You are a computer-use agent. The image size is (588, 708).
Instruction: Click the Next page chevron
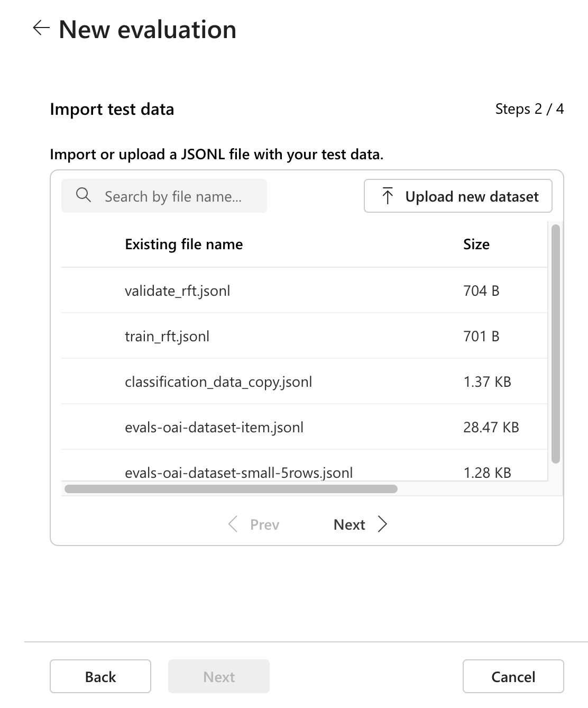pos(383,524)
